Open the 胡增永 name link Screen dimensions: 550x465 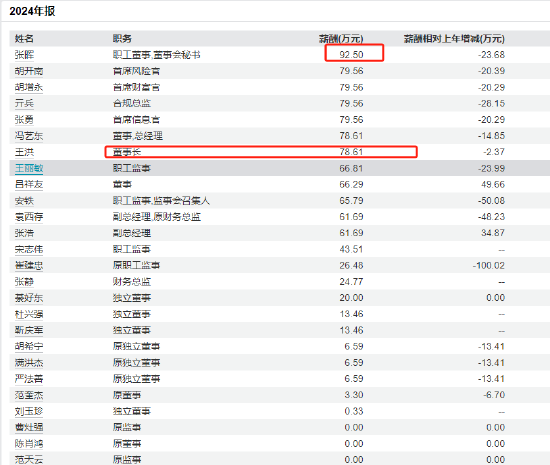click(x=29, y=87)
